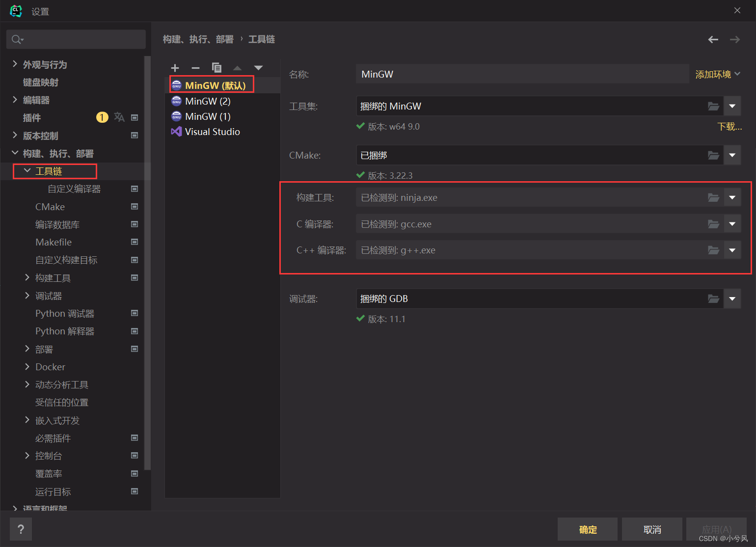Expand the Docker tree node
Image resolution: width=756 pixels, height=547 pixels.
click(27, 366)
